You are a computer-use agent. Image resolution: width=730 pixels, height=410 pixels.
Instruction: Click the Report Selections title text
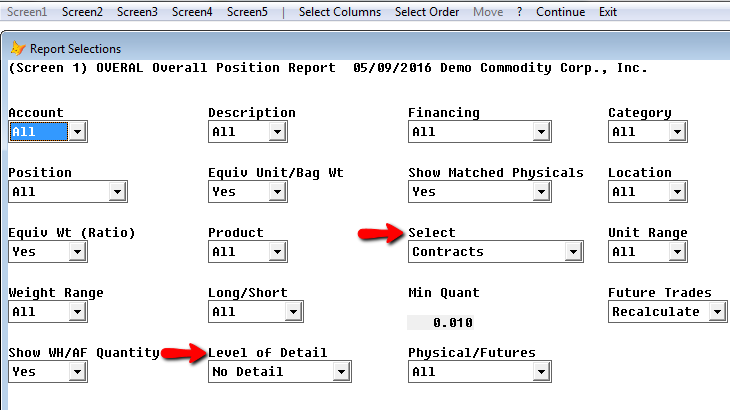[x=75, y=48]
